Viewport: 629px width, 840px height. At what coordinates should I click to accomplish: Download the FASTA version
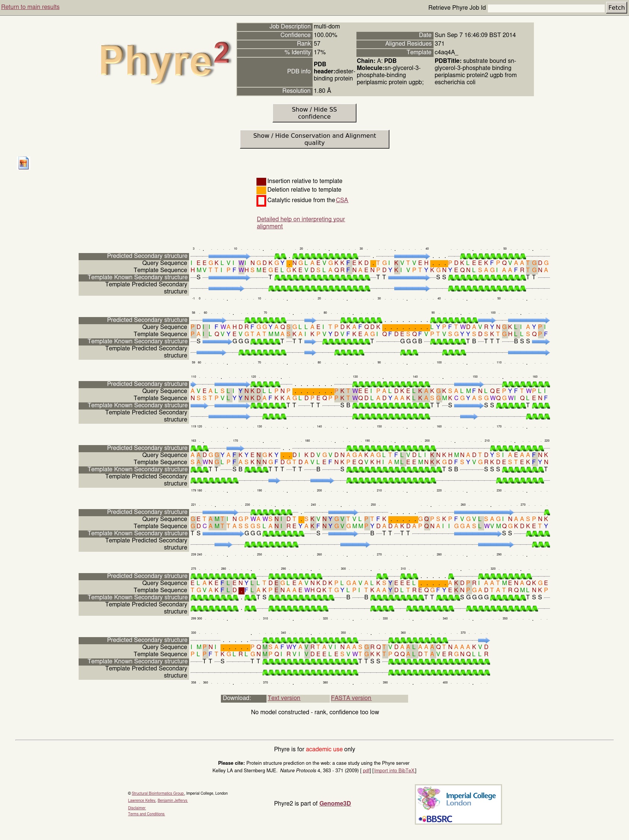(350, 698)
